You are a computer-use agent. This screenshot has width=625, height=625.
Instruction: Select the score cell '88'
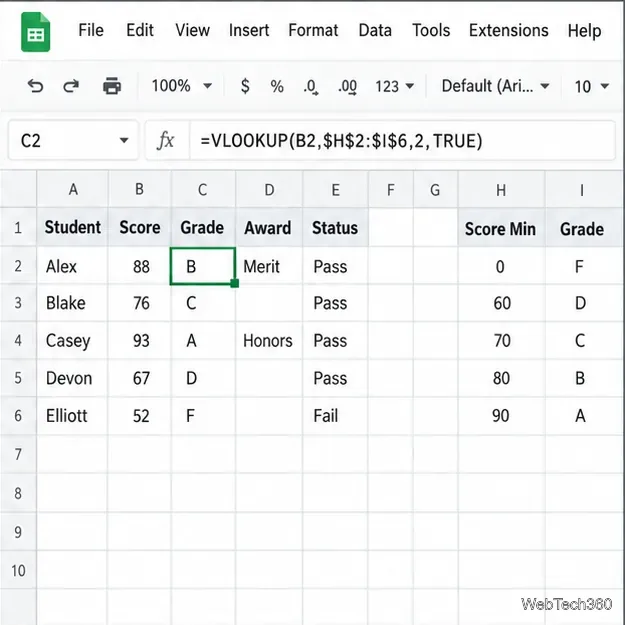140,266
